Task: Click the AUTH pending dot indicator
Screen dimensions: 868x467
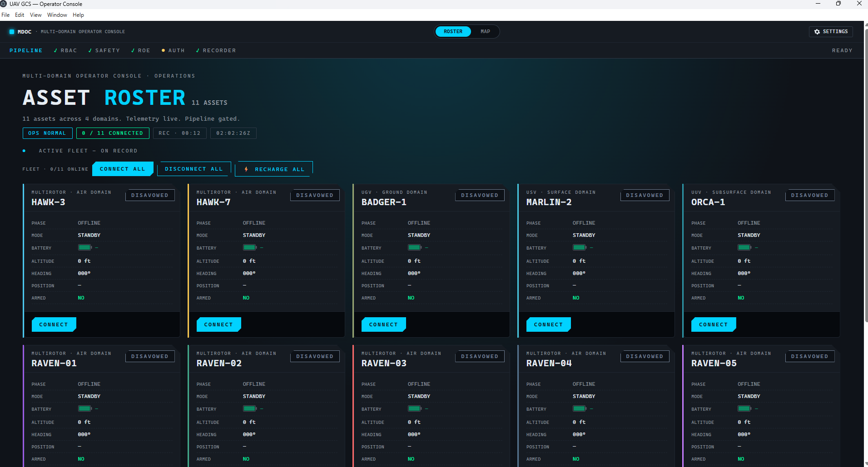Action: 163,50
